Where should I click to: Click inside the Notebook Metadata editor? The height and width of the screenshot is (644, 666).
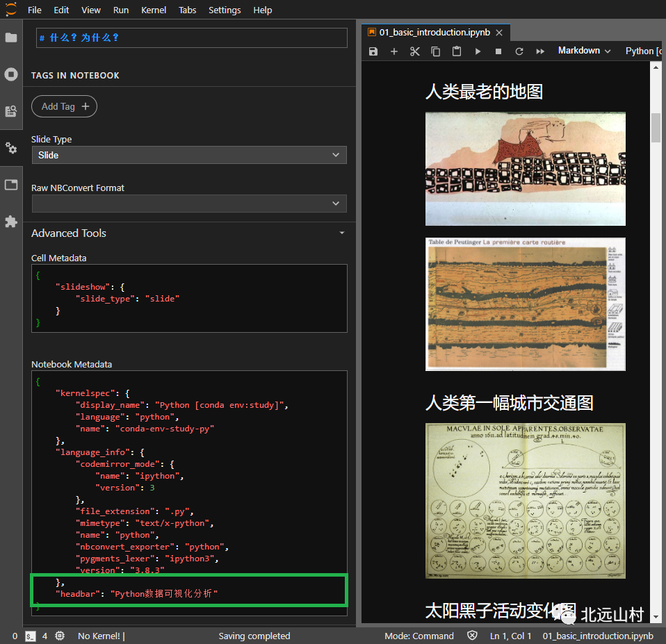coord(189,493)
